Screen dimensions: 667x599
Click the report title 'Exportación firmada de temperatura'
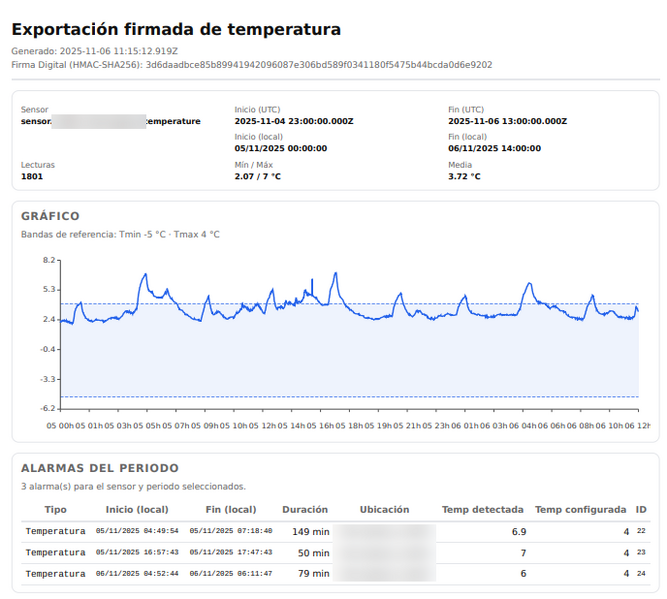175,30
